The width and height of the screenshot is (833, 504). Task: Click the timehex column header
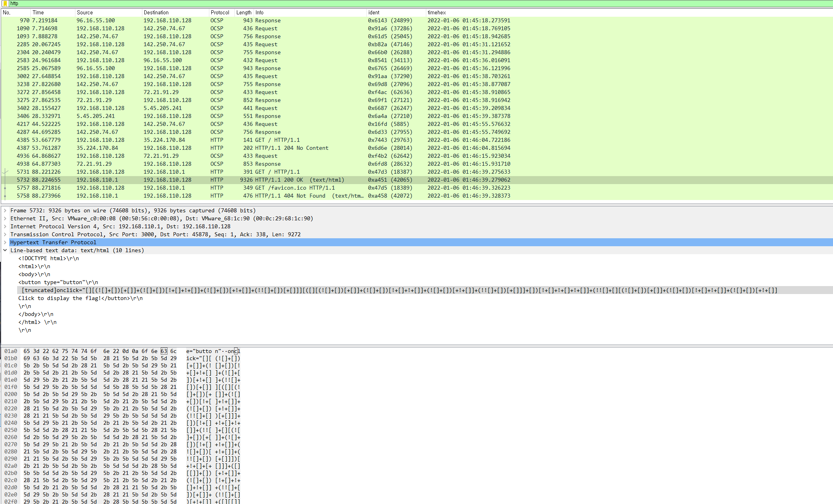coord(436,12)
